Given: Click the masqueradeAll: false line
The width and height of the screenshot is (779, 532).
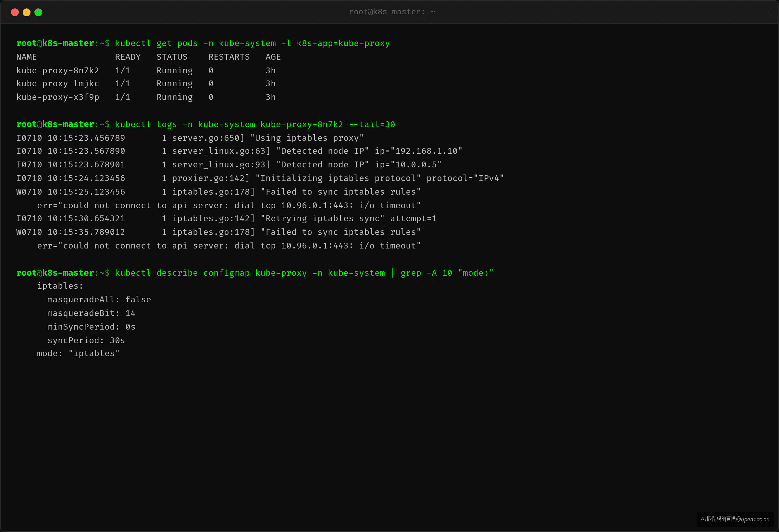Looking at the screenshot, I should [99, 299].
